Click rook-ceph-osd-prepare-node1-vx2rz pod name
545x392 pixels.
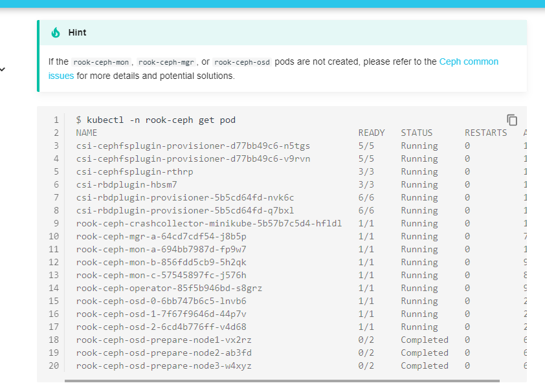[x=164, y=340]
